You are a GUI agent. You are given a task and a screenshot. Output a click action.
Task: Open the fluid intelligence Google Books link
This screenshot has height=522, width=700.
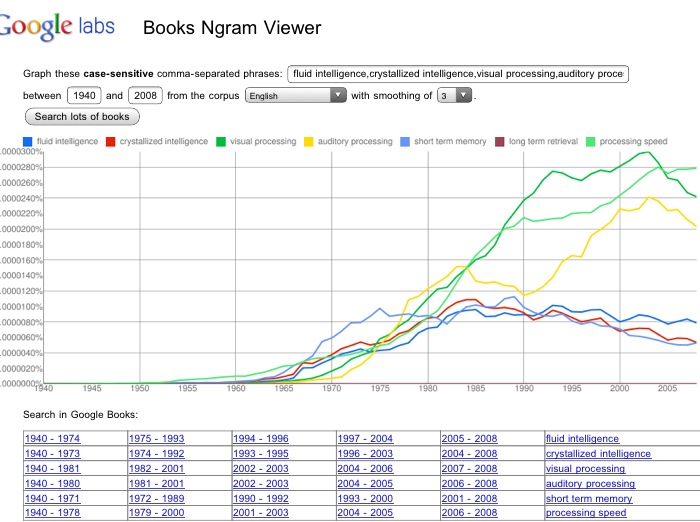coord(582,438)
